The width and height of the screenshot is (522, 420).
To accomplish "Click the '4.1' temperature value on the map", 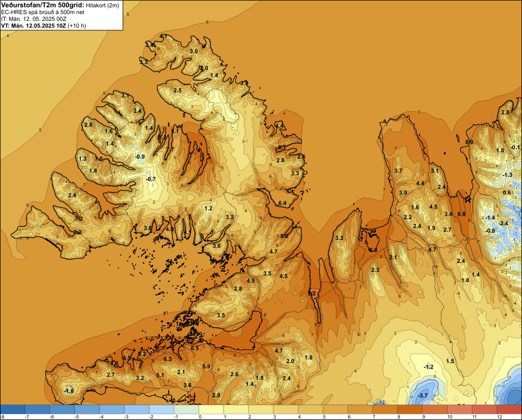I will click(x=163, y=37).
